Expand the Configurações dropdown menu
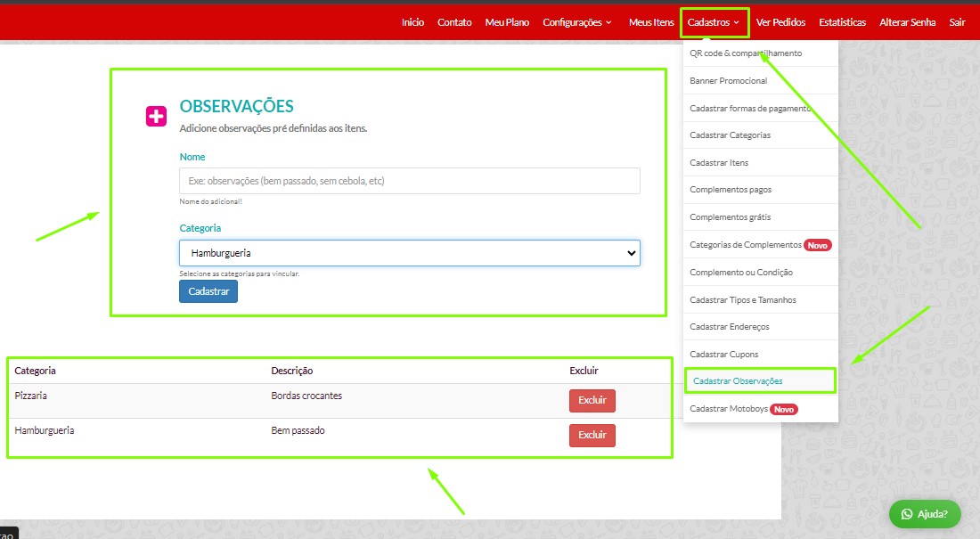Viewport: 980px width, 539px height. (x=577, y=22)
